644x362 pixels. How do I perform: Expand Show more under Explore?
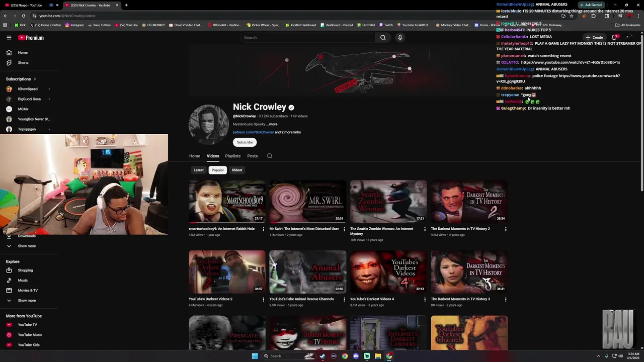tap(27, 301)
